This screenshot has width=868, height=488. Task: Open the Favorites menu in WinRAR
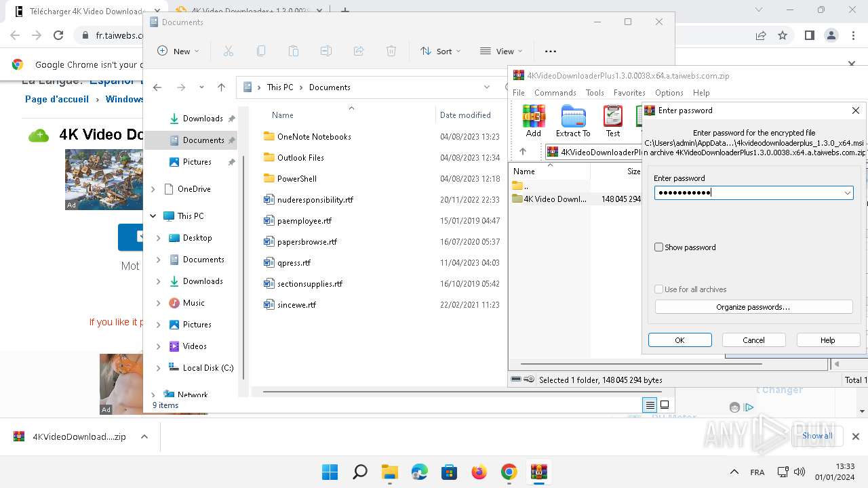point(629,93)
